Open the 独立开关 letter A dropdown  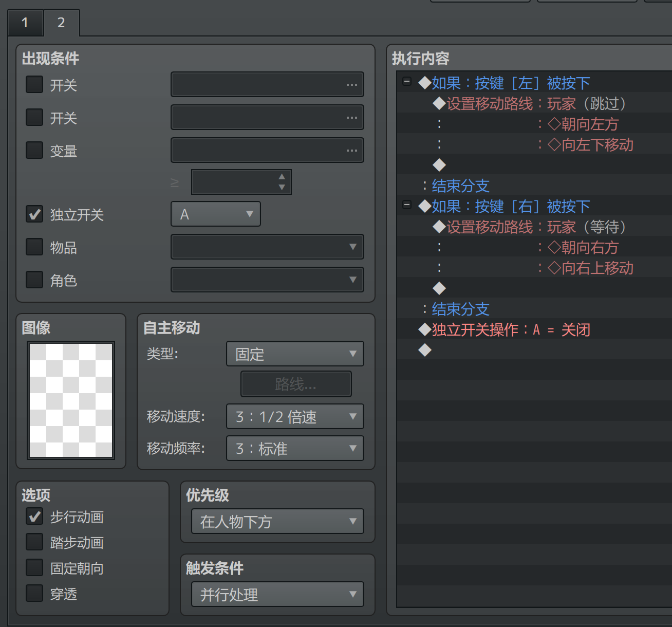point(216,214)
